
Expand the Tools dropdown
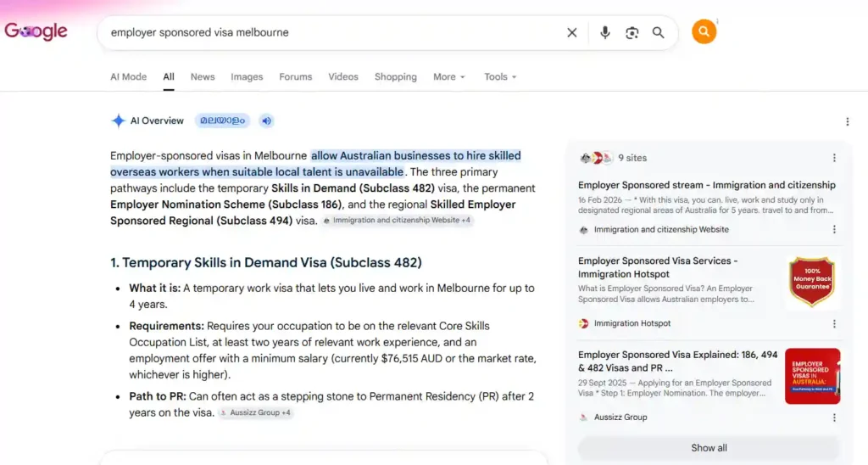[x=500, y=77]
